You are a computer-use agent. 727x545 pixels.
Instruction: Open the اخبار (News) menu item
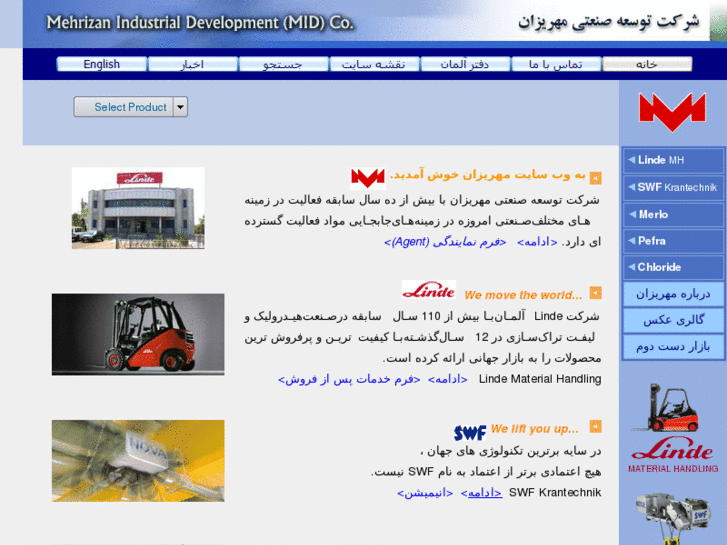[x=192, y=64]
